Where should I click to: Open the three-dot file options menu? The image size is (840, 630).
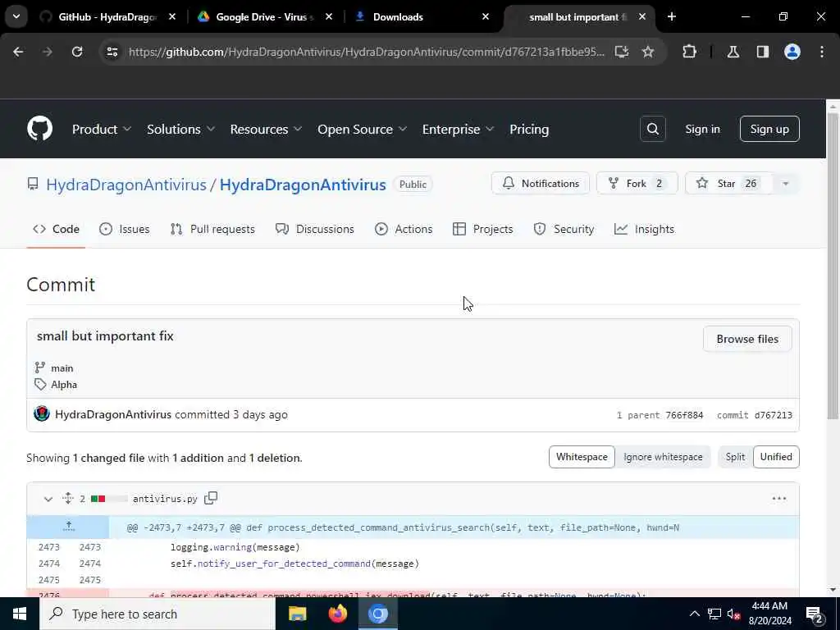pos(779,498)
